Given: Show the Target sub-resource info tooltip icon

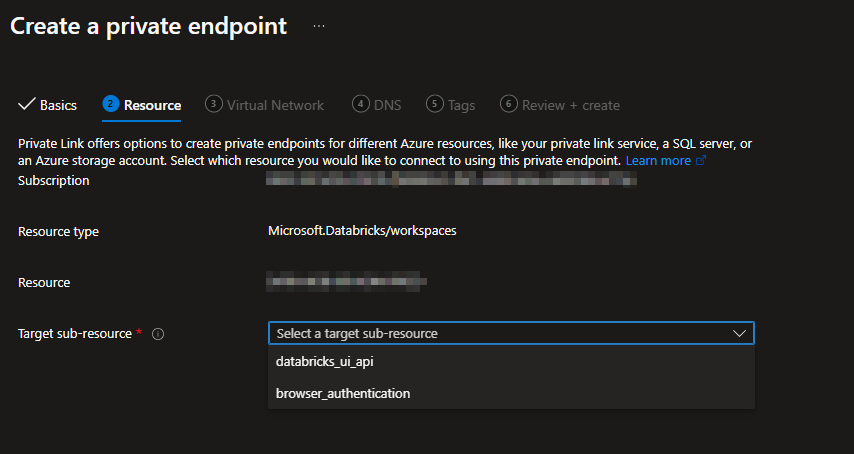Looking at the screenshot, I should 158,334.
